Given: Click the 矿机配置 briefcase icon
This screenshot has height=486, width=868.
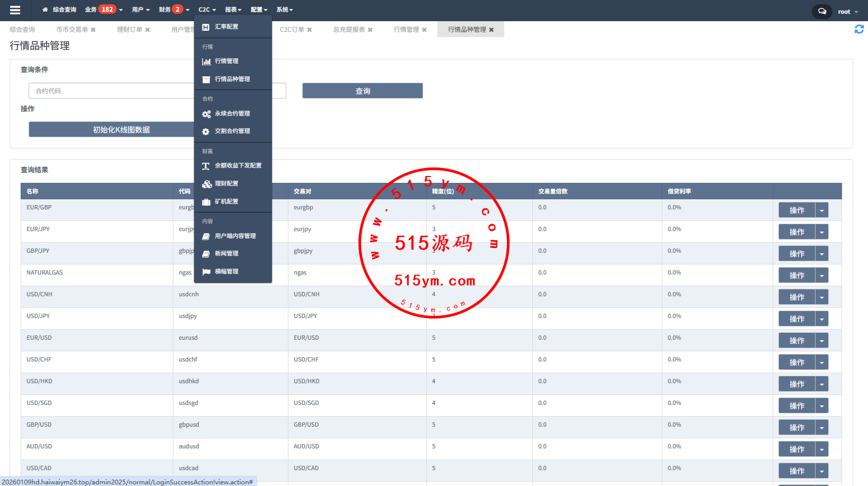Looking at the screenshot, I should tap(206, 202).
